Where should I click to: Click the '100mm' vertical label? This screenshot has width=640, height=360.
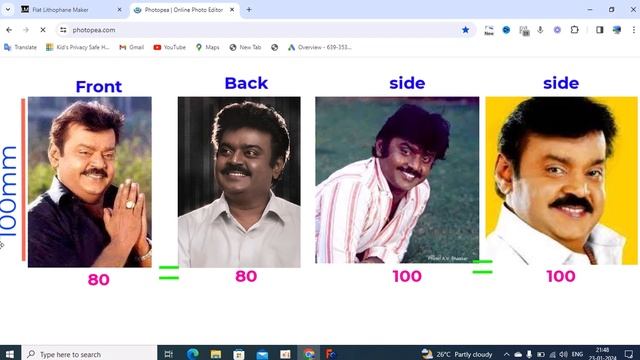point(9,191)
